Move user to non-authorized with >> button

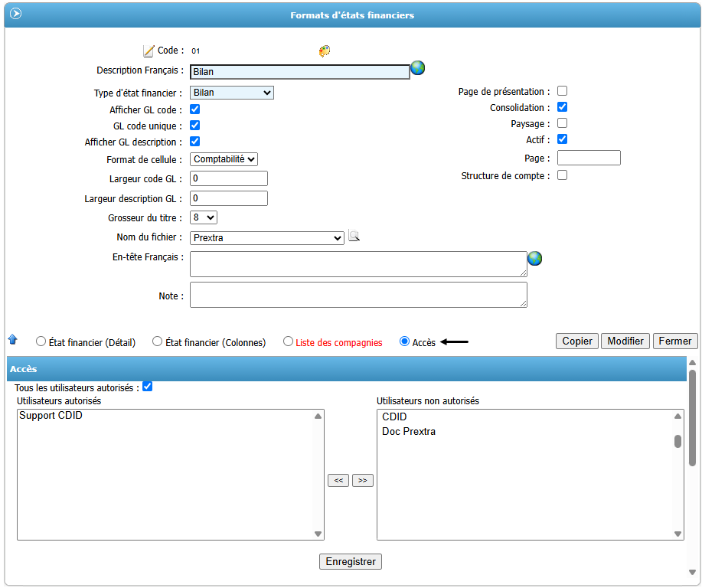(x=362, y=480)
